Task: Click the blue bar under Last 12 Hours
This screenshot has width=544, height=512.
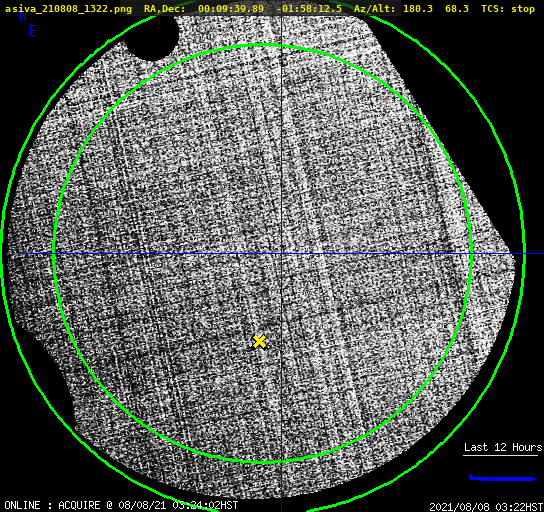Action: [502, 478]
